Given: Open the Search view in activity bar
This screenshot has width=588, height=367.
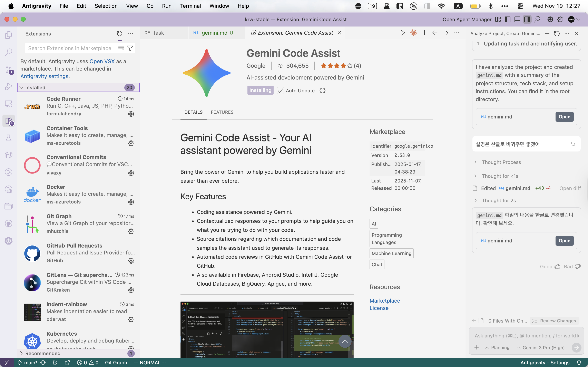Looking at the screenshot, I should point(9,52).
